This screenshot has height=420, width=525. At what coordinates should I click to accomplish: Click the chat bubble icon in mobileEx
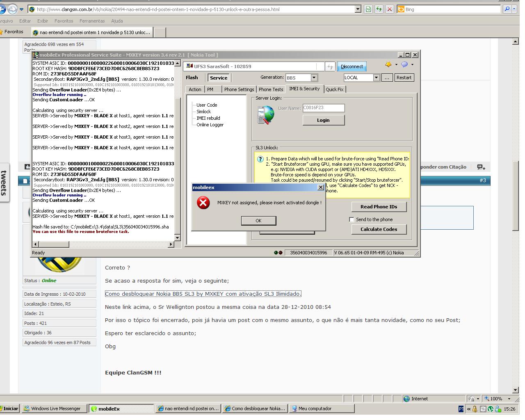pyautogui.click(x=404, y=64)
